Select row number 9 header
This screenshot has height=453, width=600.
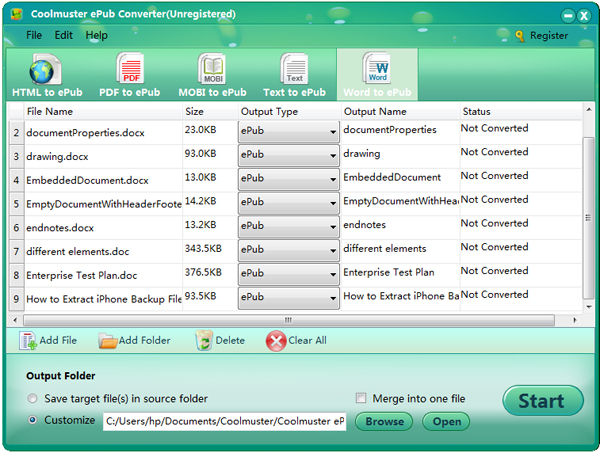click(16, 299)
